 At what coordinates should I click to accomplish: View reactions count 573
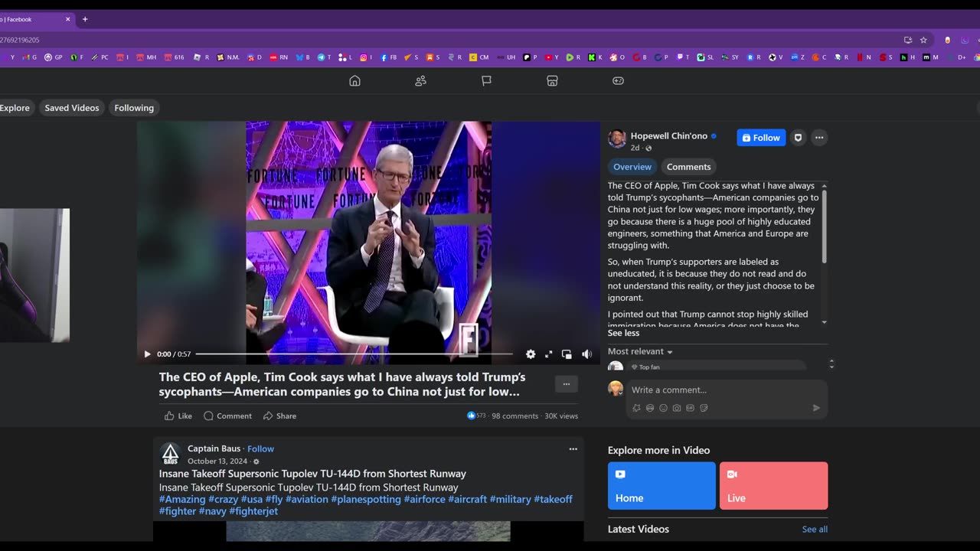pos(476,416)
